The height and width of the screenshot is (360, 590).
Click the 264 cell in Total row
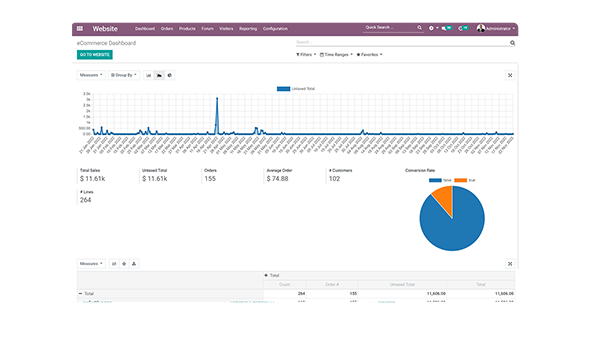301,293
